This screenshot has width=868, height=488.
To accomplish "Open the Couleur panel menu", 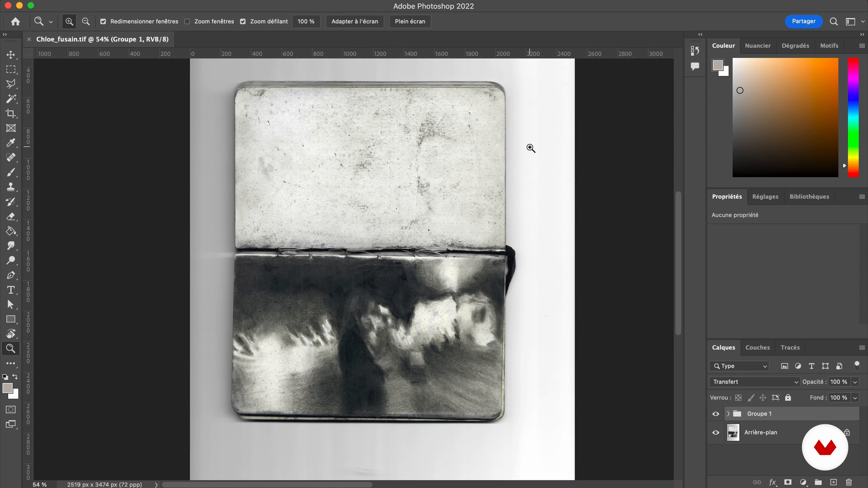I will point(862,46).
